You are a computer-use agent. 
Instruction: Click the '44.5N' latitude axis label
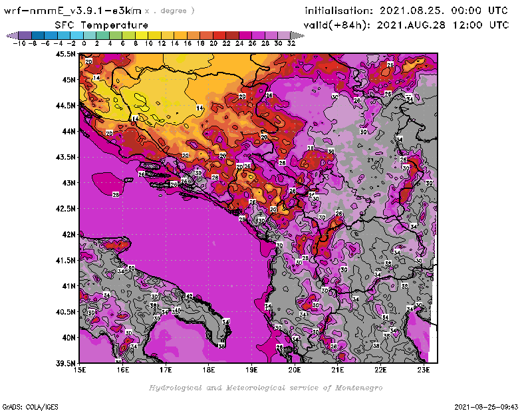click(x=65, y=106)
